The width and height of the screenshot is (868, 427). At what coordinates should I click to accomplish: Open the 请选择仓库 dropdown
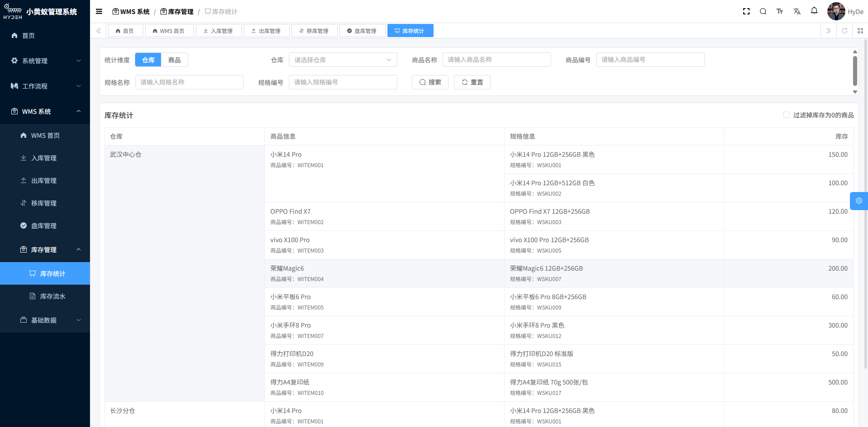click(x=343, y=60)
